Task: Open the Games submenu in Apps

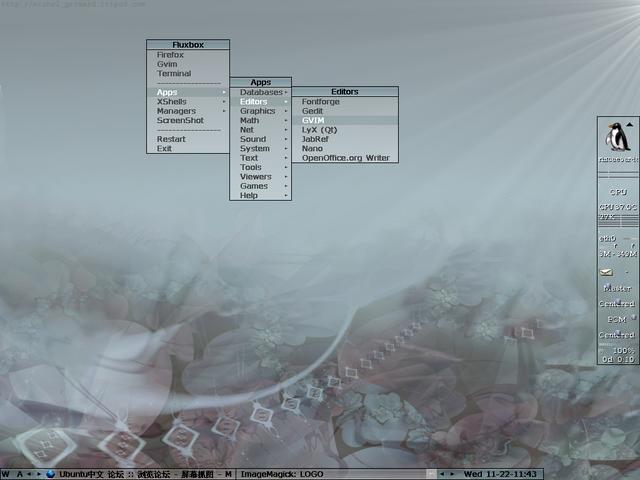Action: point(260,186)
